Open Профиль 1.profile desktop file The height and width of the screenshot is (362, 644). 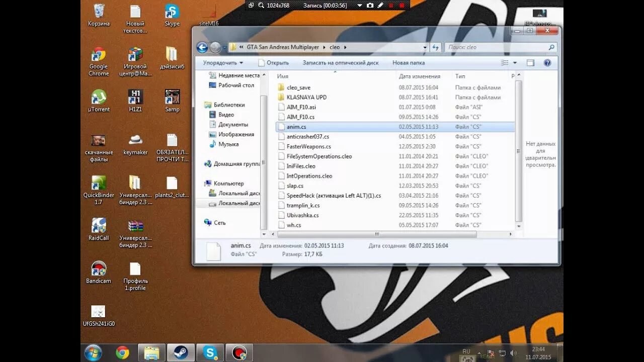[135, 277]
